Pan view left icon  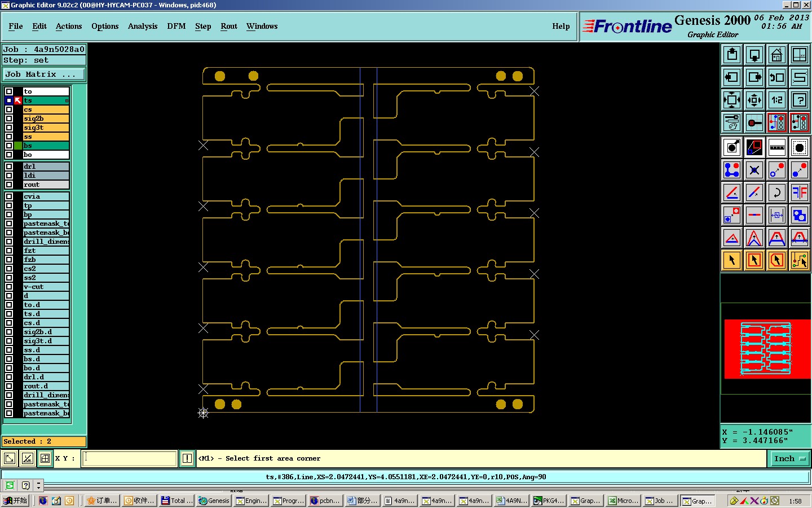pos(732,77)
